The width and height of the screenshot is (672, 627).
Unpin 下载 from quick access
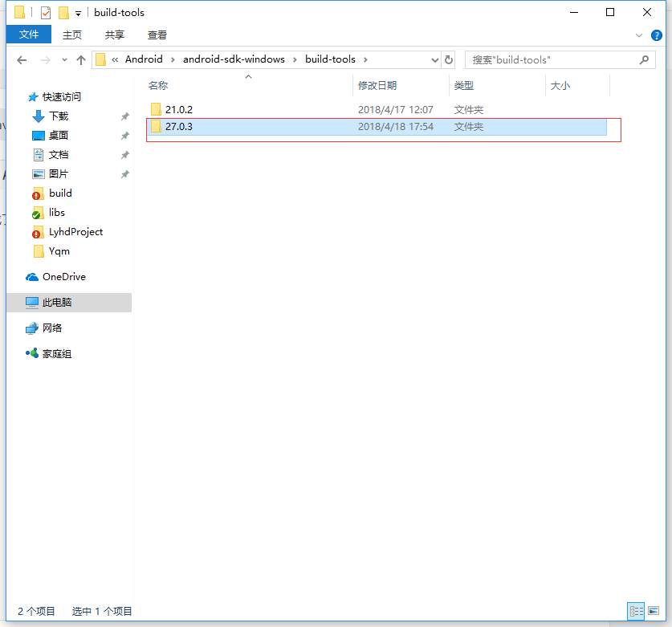point(124,116)
